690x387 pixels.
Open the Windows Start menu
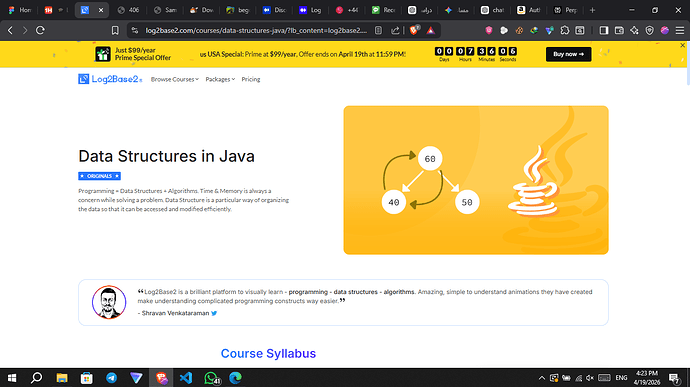click(x=12, y=378)
